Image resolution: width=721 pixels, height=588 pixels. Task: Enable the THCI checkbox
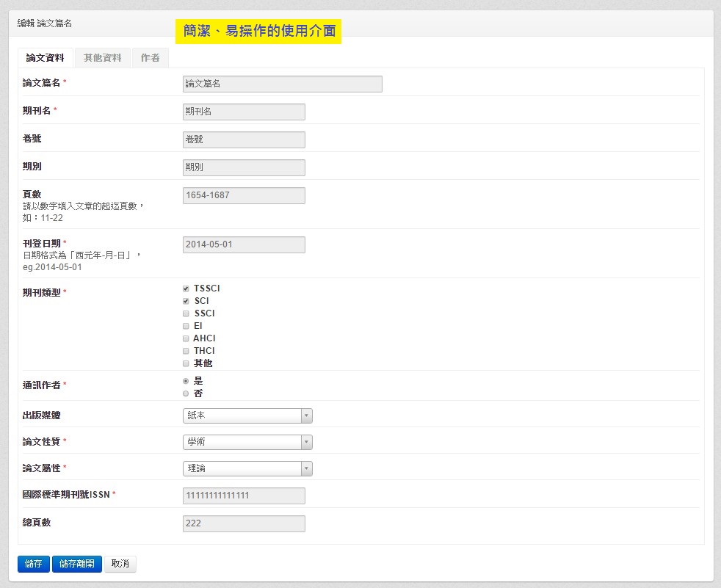[186, 351]
